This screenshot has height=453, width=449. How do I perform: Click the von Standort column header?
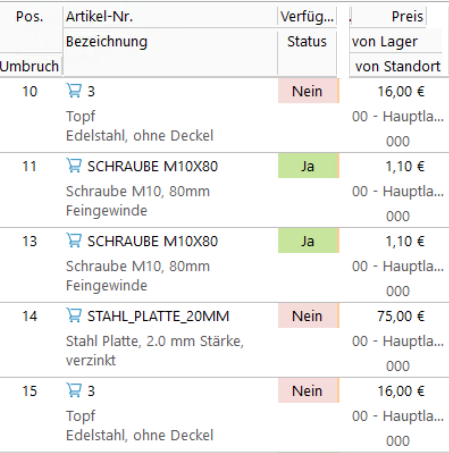[397, 66]
